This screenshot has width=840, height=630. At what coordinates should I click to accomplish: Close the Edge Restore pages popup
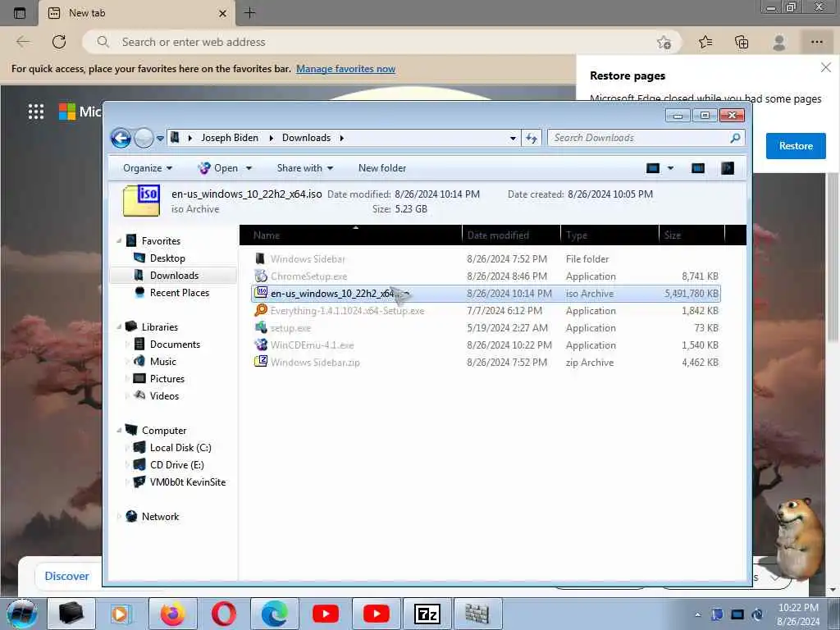[825, 67]
